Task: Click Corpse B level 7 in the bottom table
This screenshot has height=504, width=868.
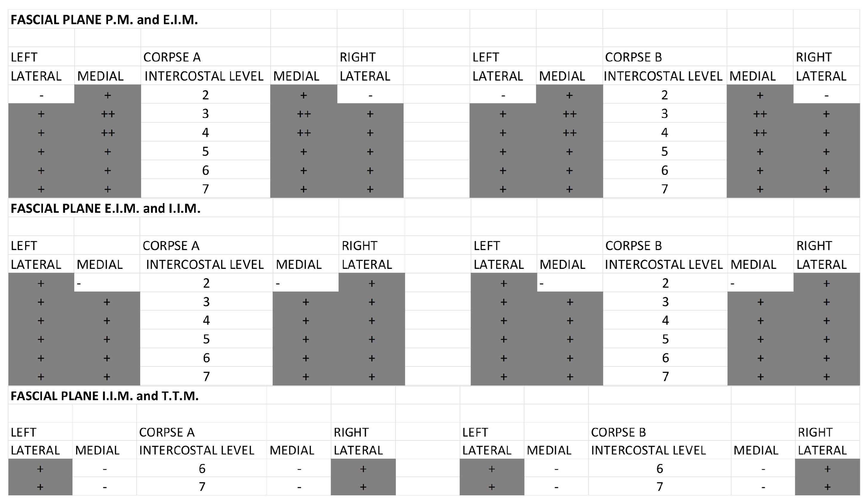Action: click(659, 486)
